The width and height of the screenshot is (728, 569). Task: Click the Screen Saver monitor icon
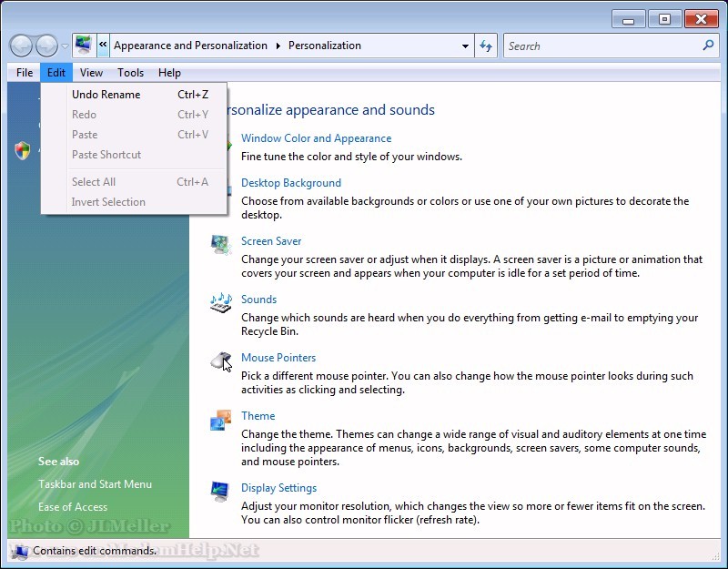click(220, 244)
